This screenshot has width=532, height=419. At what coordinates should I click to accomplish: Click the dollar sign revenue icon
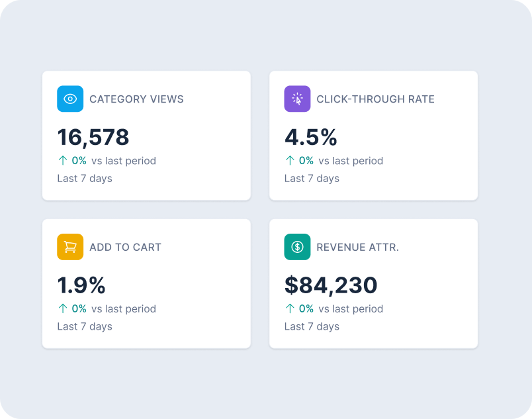tap(297, 247)
